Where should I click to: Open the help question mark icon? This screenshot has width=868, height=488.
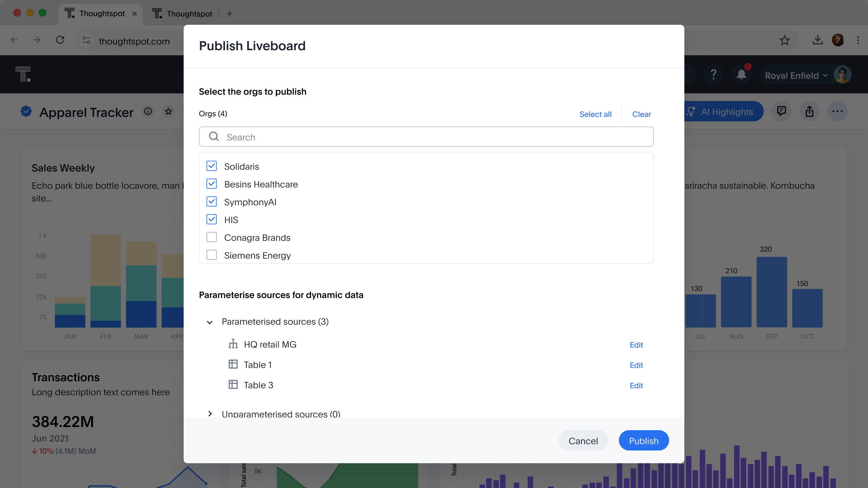[x=713, y=74]
